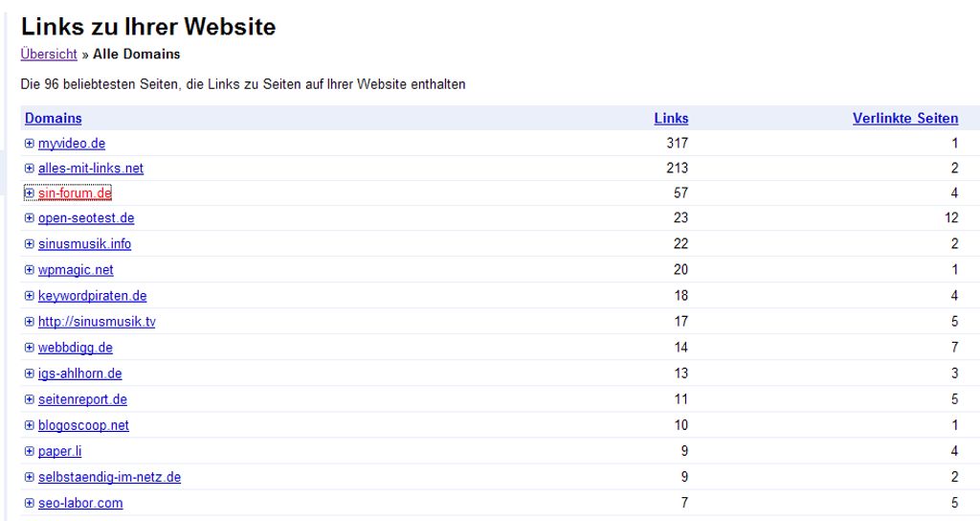Click the 13 links count value

(x=680, y=374)
